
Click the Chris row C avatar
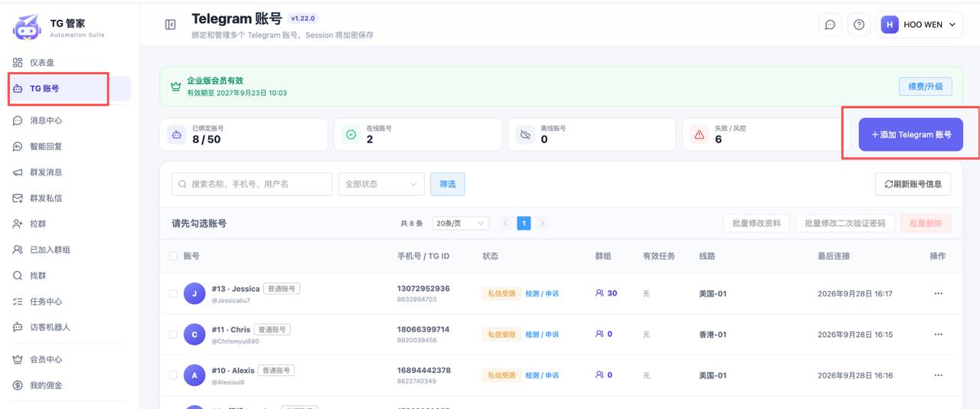(194, 335)
